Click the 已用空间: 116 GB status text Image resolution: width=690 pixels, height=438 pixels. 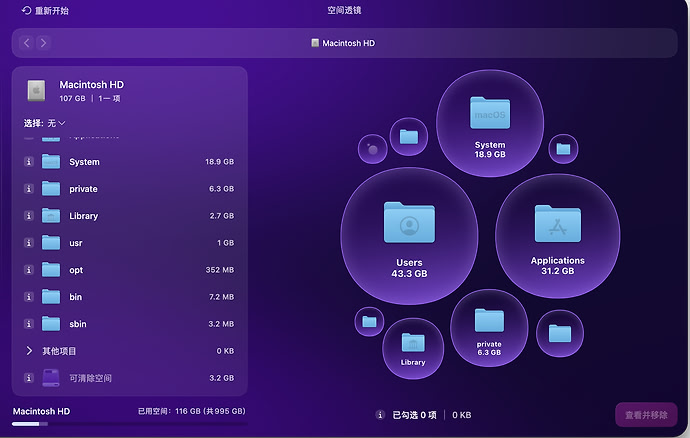click(x=191, y=411)
